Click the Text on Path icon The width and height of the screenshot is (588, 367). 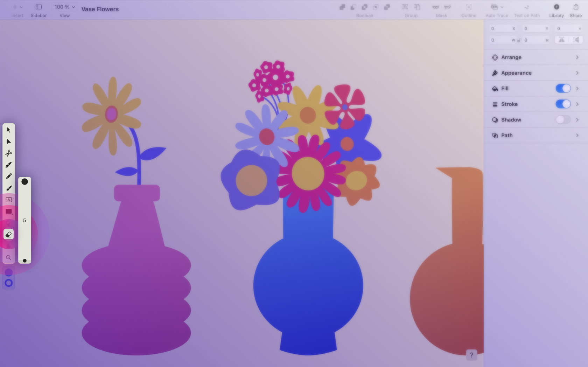(x=527, y=7)
